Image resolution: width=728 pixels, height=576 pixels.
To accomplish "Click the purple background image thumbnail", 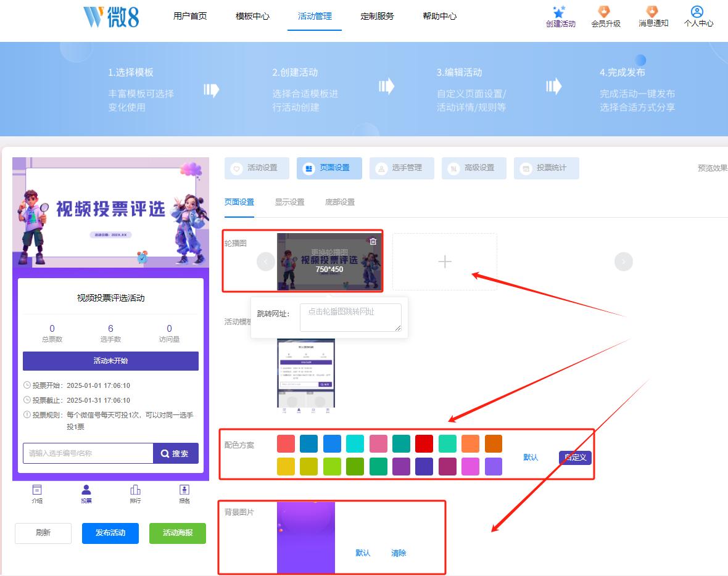I will pos(306,538).
